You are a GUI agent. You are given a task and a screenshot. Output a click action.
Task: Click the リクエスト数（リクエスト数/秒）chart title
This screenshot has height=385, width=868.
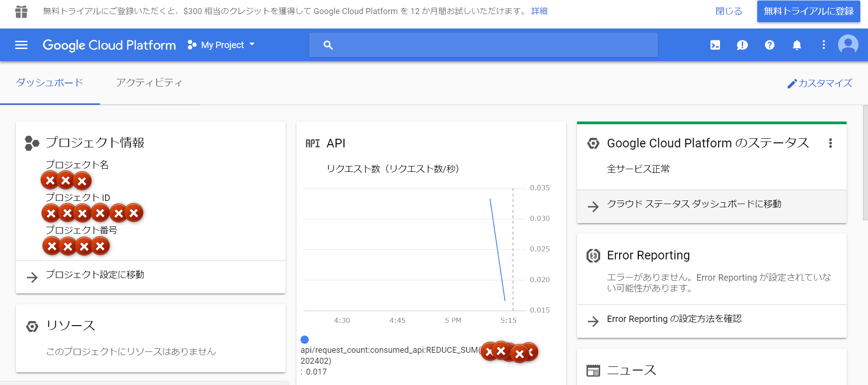point(393,169)
